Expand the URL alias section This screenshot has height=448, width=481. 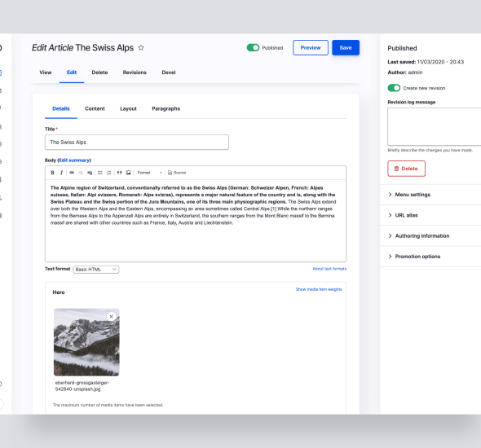(x=430, y=215)
